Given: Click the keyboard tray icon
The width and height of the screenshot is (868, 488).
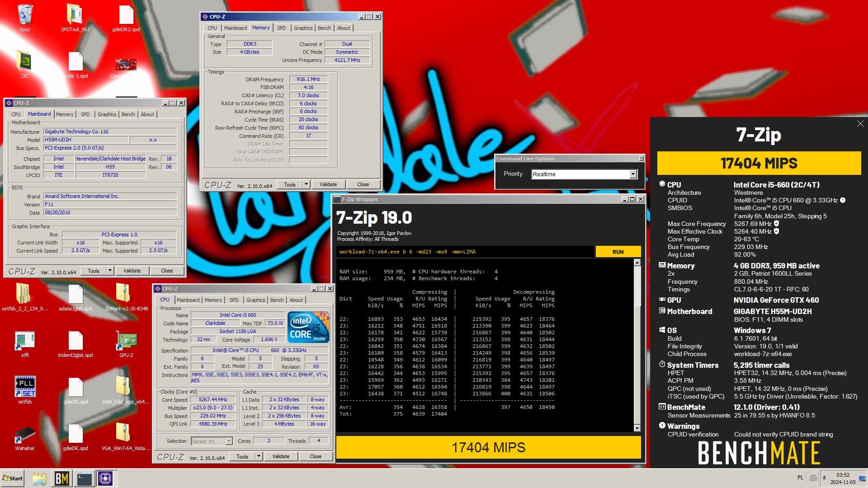Looking at the screenshot, I should (813, 478).
